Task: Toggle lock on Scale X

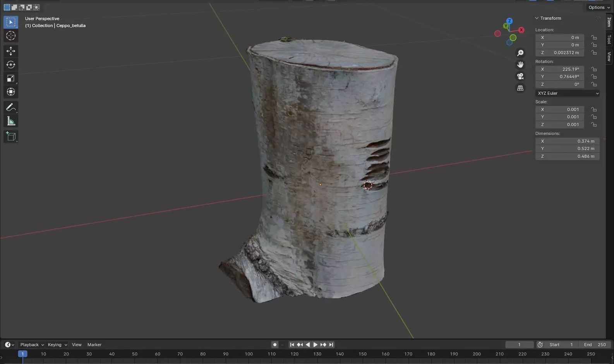Action: coord(593,109)
